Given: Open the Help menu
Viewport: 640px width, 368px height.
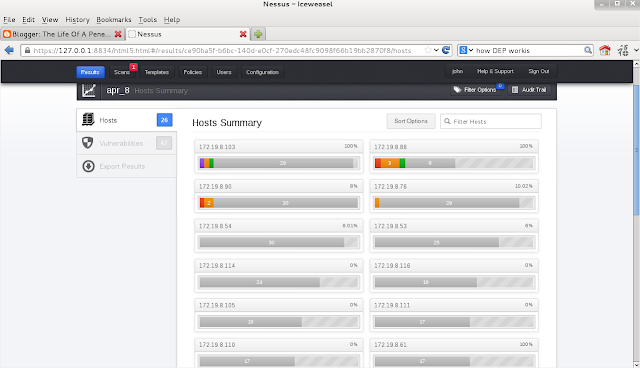Looking at the screenshot, I should [172, 20].
